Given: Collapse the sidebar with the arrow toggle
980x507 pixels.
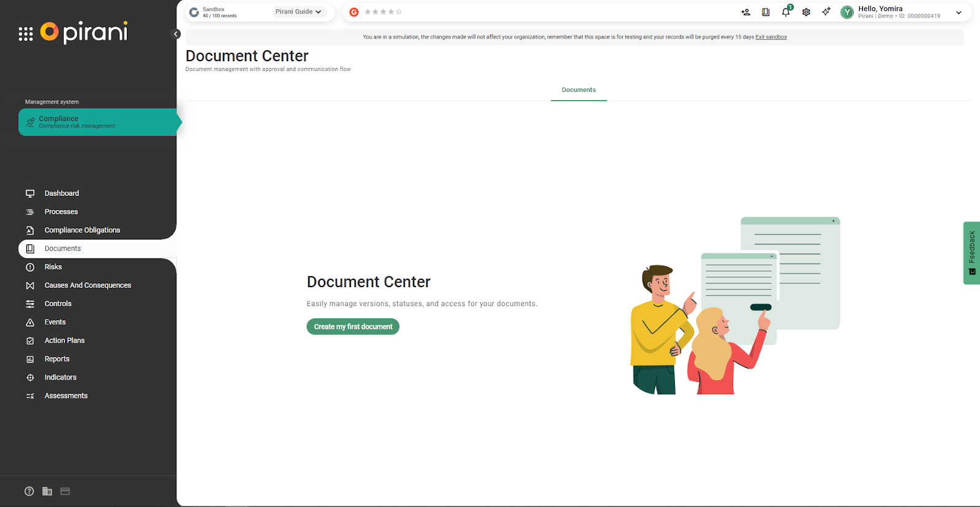Looking at the screenshot, I should 176,34.
